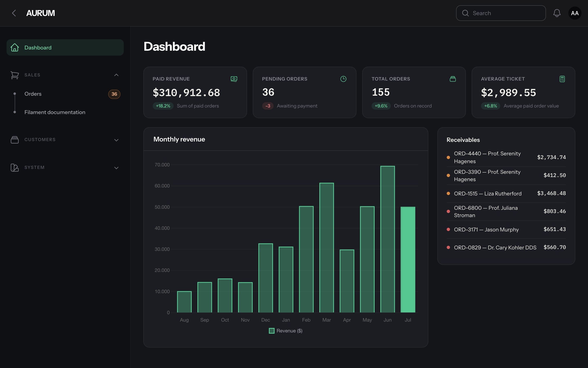588x368 pixels.
Task: Click the magnifier icon in the search box
Action: pos(465,13)
